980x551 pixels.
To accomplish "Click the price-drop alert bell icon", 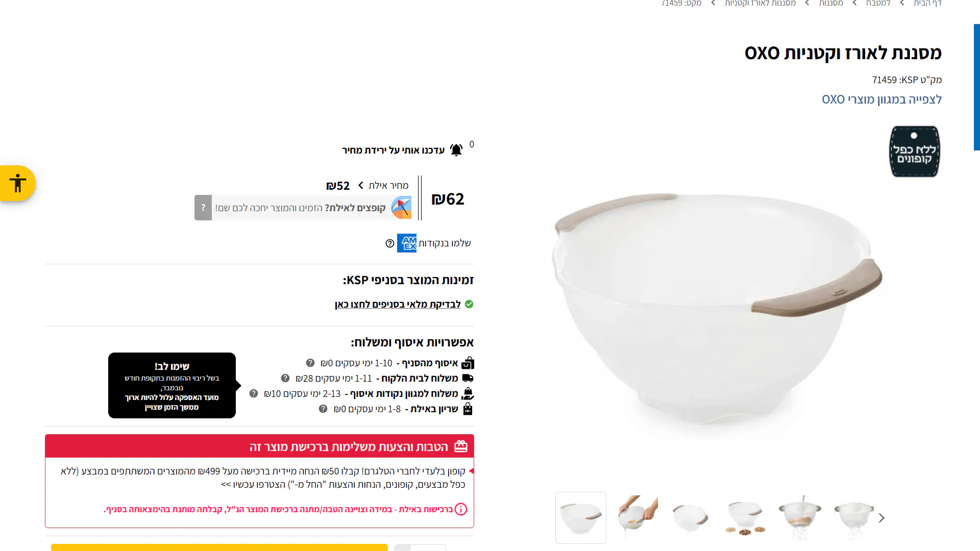I will pyautogui.click(x=456, y=150).
